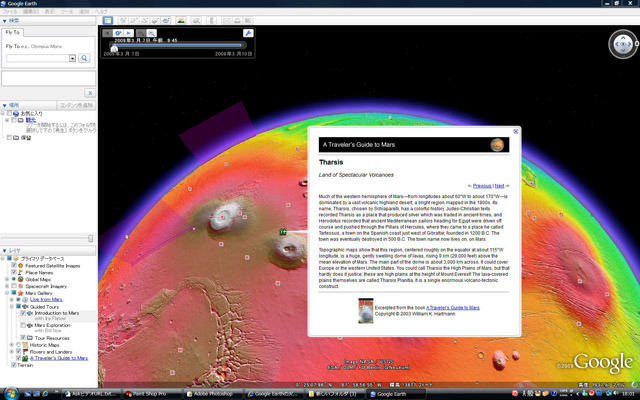Toggle the sidebar panel toolbar icon

[108, 20]
